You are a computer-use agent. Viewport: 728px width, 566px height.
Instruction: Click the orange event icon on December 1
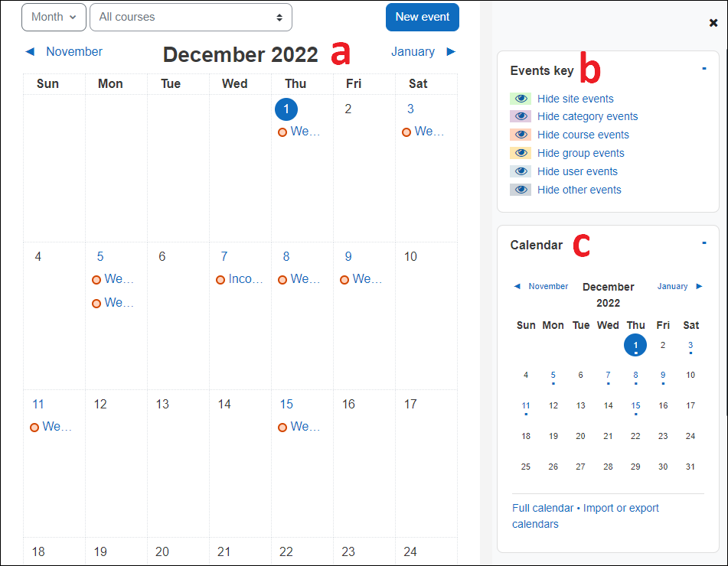282,132
